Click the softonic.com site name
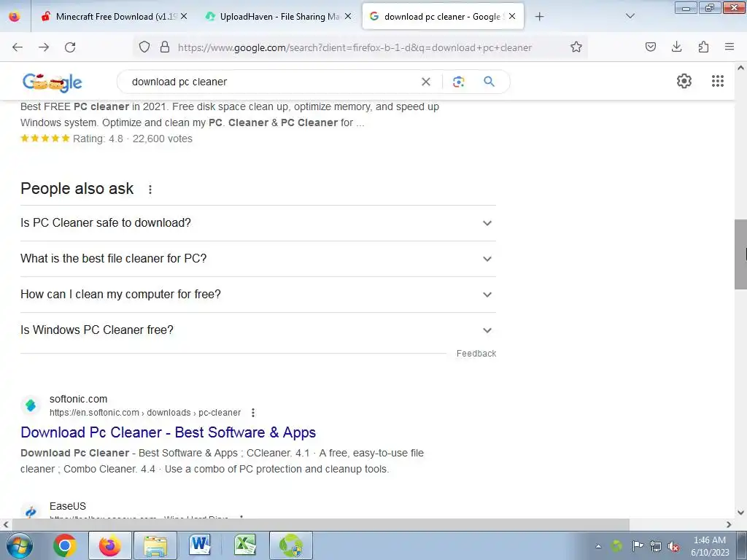747x560 pixels. [x=78, y=399]
